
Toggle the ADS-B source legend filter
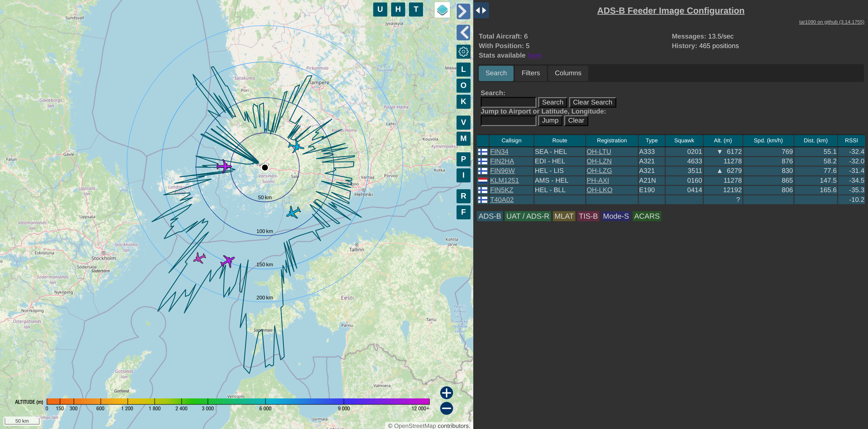click(x=489, y=216)
